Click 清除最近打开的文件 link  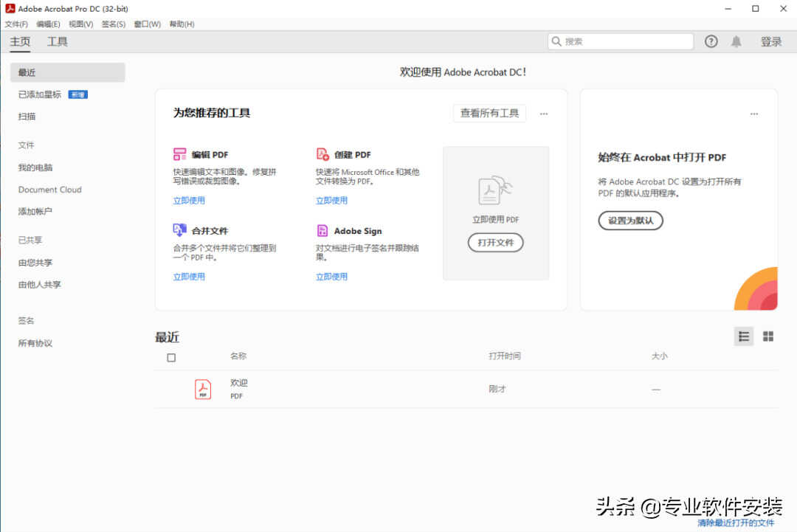736,523
